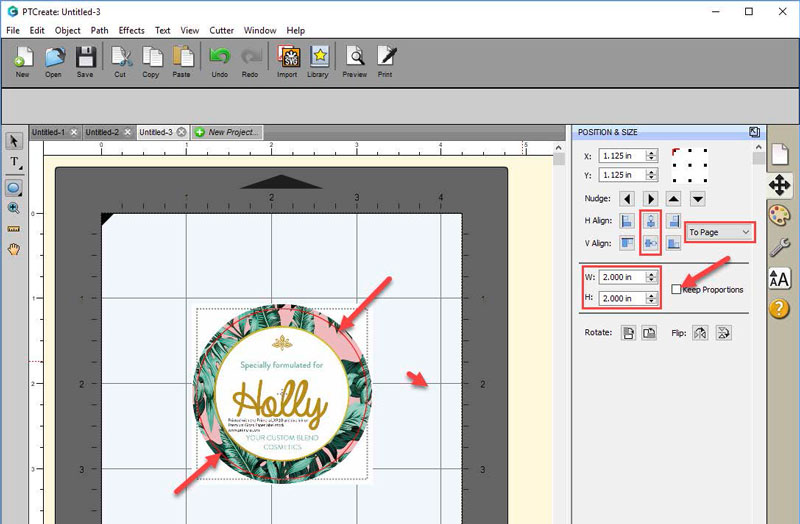Close the Untitled-2 tab

[128, 132]
